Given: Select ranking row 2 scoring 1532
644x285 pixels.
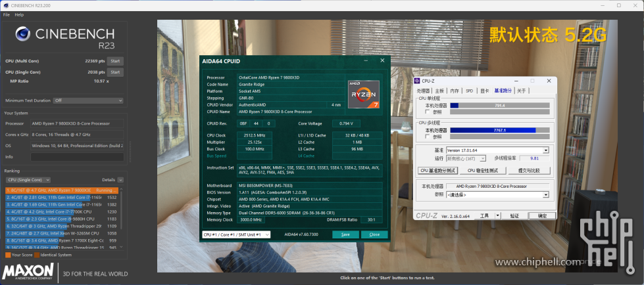Looking at the screenshot, I should (62, 198).
